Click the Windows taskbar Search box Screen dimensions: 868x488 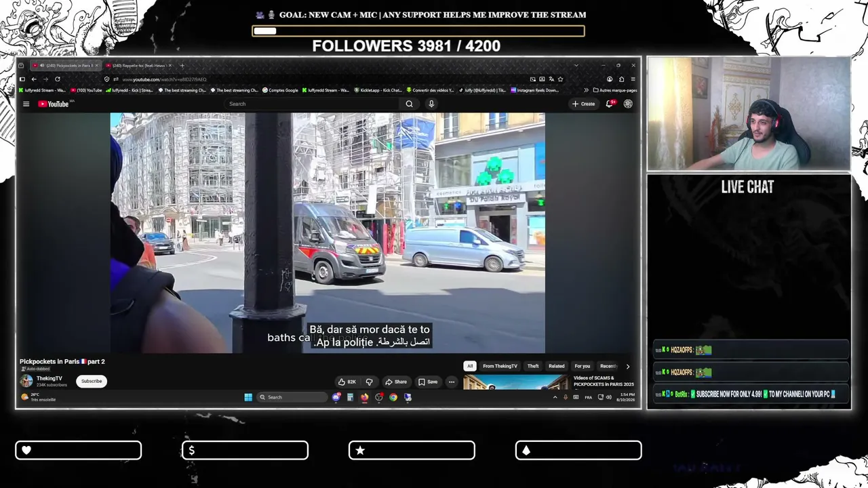pos(291,397)
